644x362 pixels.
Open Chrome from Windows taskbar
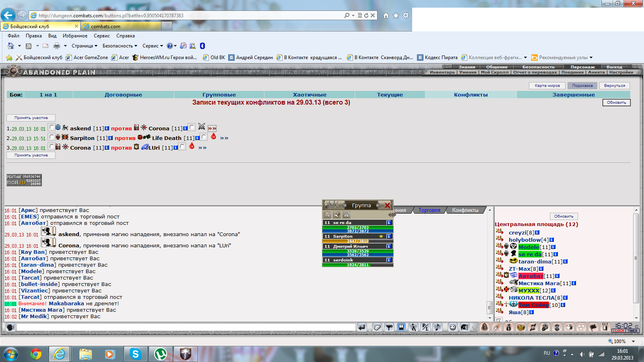(36, 354)
